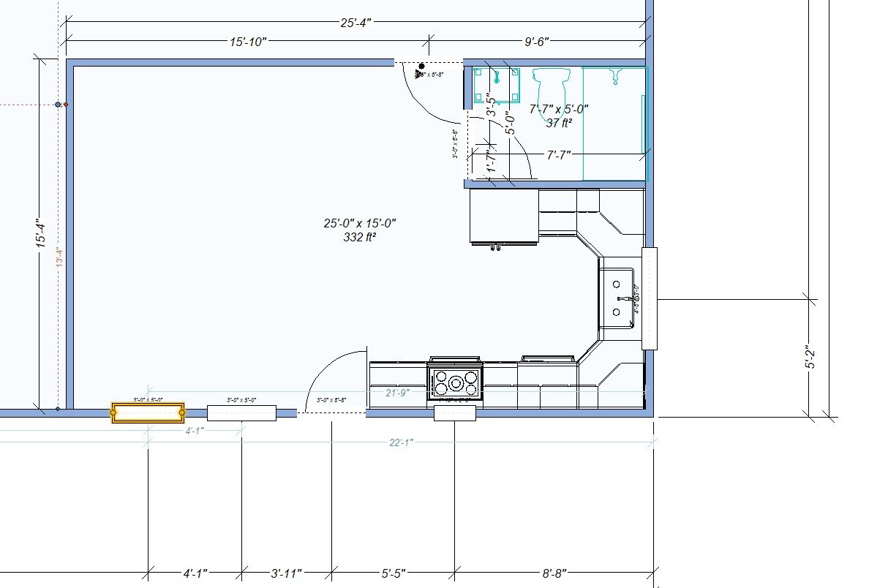The width and height of the screenshot is (888, 588).
Task: Click the light-blue 4'-1" temporary dimension
Action: (193, 431)
